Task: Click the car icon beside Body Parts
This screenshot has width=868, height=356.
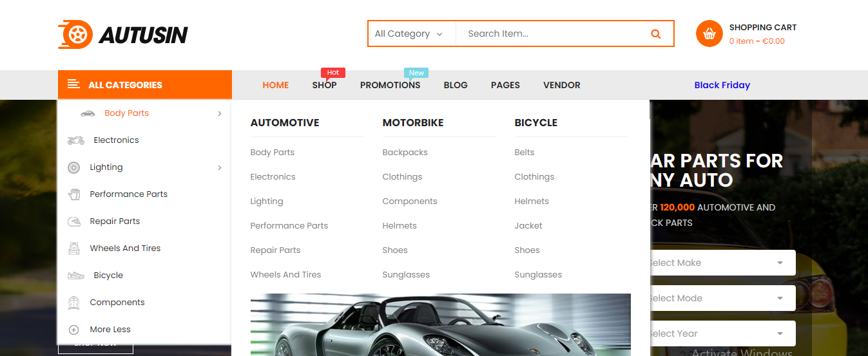Action: [x=88, y=113]
